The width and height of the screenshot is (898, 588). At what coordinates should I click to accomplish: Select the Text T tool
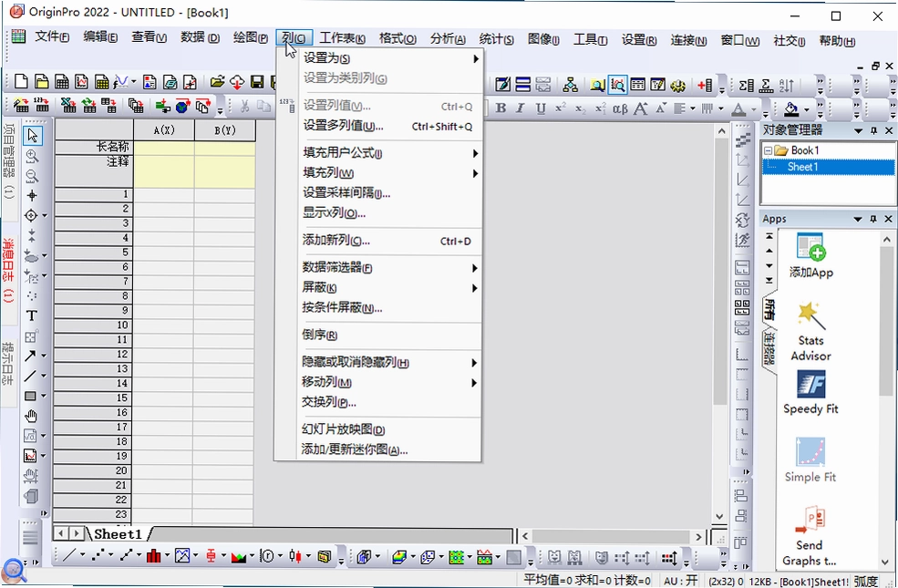31,315
